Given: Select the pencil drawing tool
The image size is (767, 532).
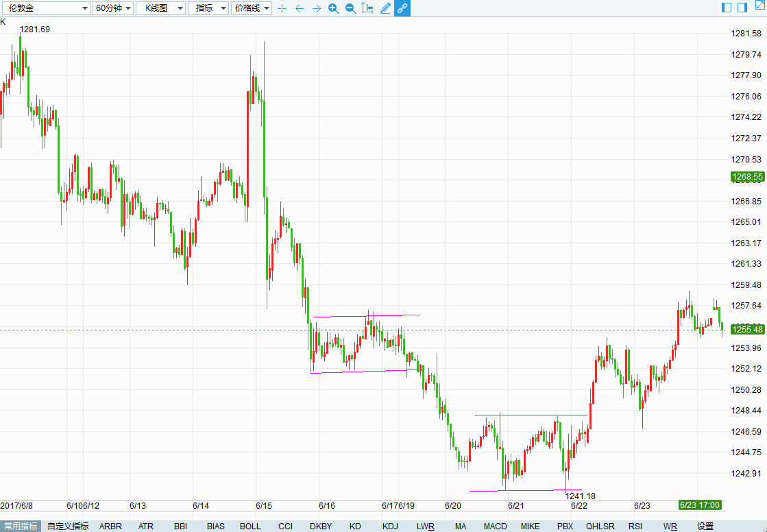Looking at the screenshot, I should point(385,8).
